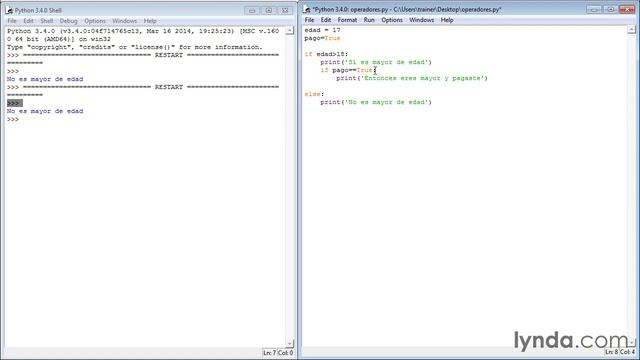
Task: Click 'Col: 4' status in editor window
Action: tap(627, 352)
